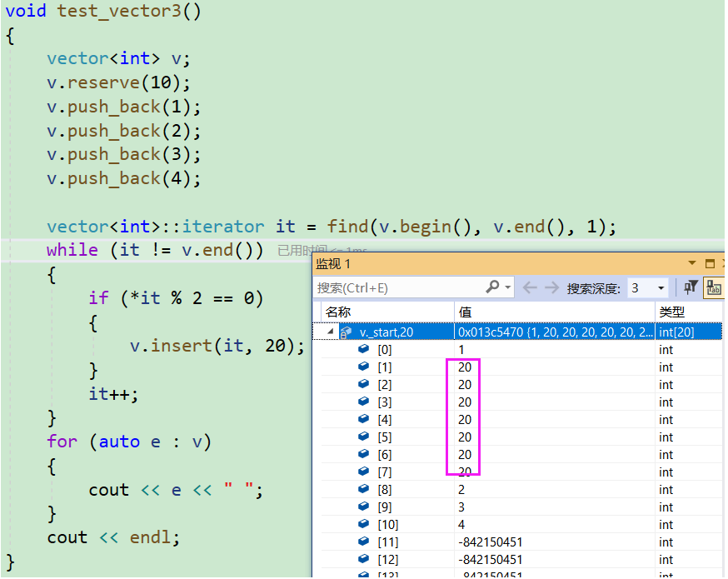
Task: Click the for (auto e : v) line
Action: pyautogui.click(x=129, y=442)
